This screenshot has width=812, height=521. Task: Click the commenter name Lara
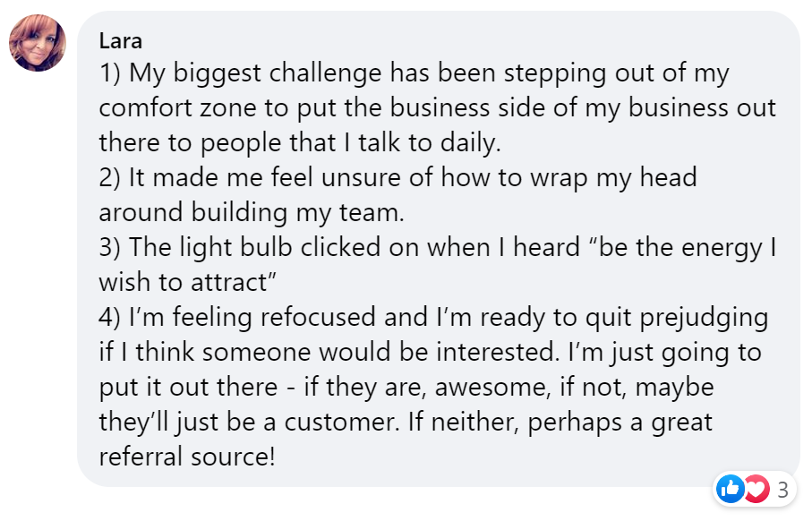click(x=120, y=41)
